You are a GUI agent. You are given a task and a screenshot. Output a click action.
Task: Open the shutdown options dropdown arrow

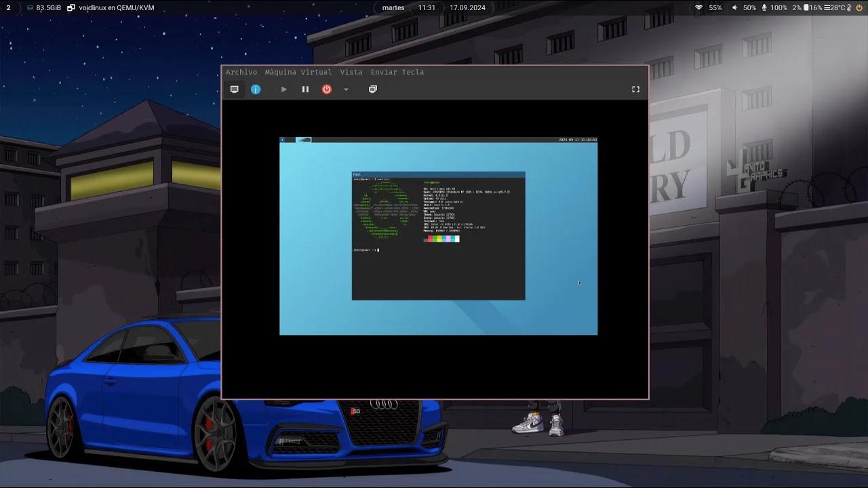pos(347,89)
